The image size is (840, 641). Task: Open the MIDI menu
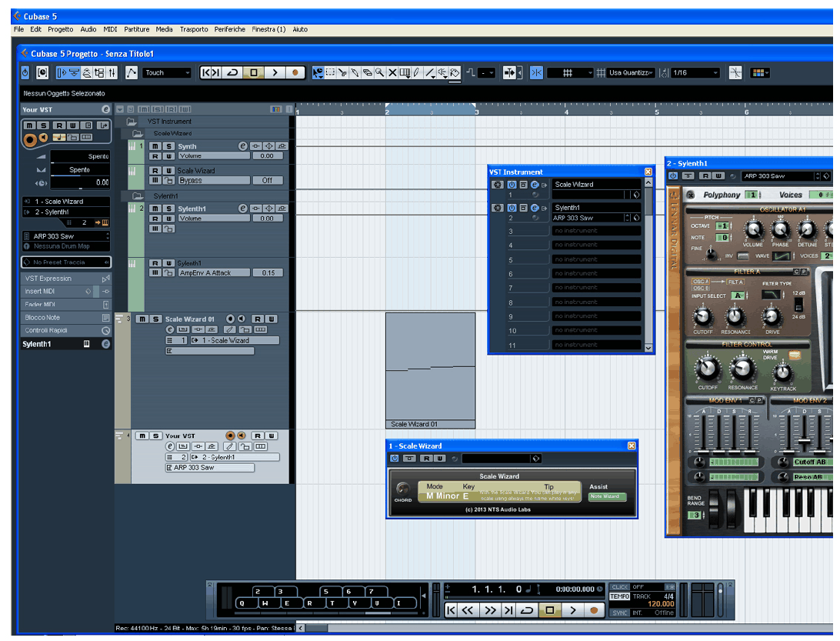click(x=112, y=29)
